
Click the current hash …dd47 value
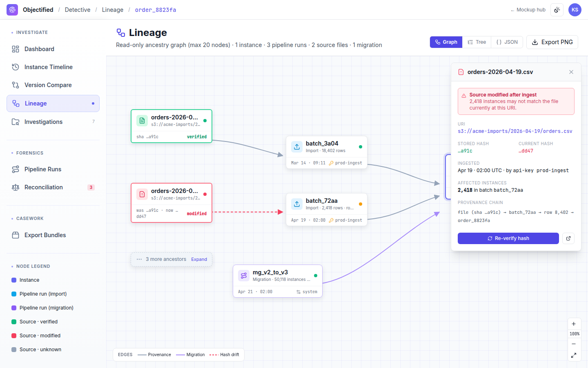[x=526, y=151]
